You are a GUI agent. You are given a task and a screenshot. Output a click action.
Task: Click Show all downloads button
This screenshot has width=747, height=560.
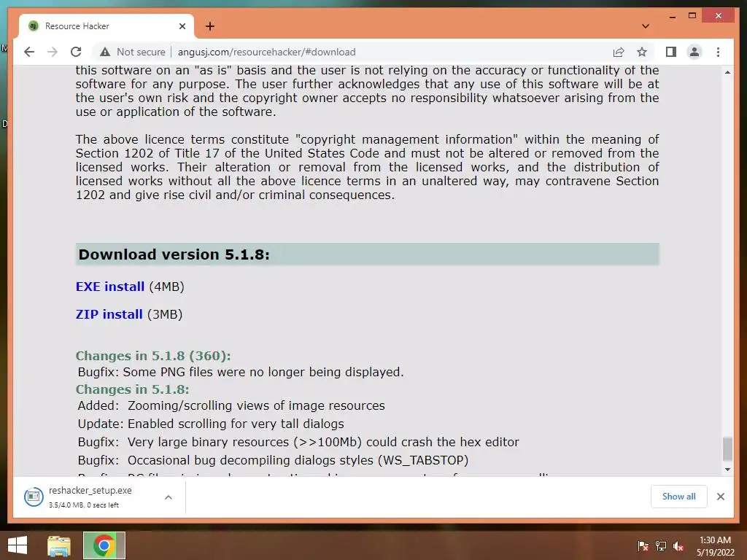pyautogui.click(x=679, y=497)
